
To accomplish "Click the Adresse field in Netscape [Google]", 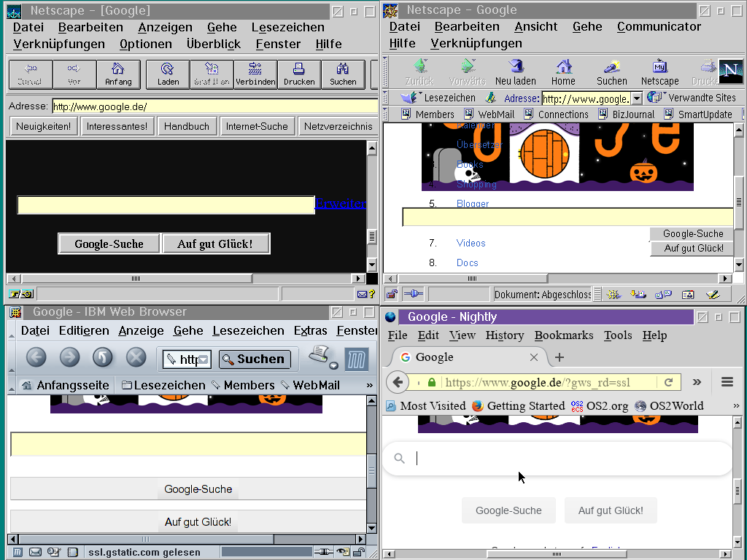I will coord(215,106).
